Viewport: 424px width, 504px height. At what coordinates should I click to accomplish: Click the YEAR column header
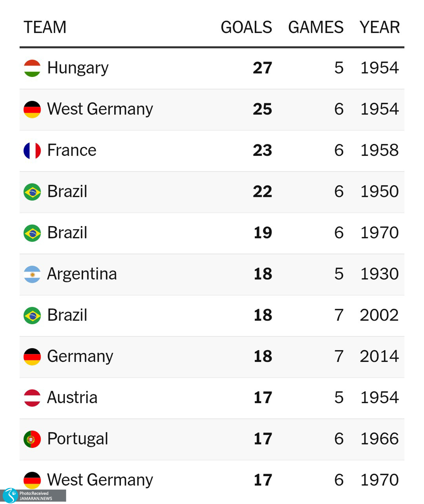tap(380, 27)
